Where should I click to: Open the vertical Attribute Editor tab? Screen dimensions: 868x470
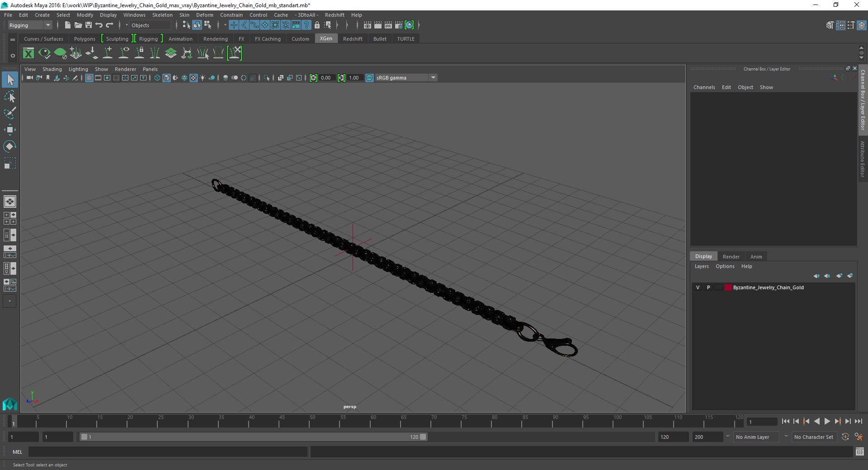click(863, 158)
